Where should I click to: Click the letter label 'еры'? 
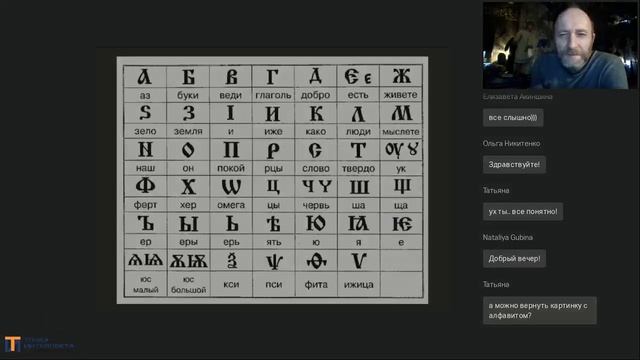click(188, 242)
